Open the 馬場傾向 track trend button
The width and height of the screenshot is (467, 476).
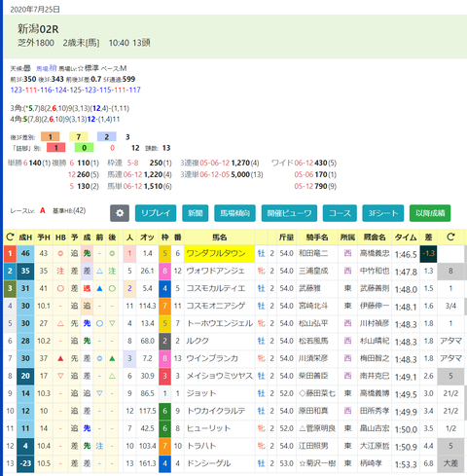point(234,213)
